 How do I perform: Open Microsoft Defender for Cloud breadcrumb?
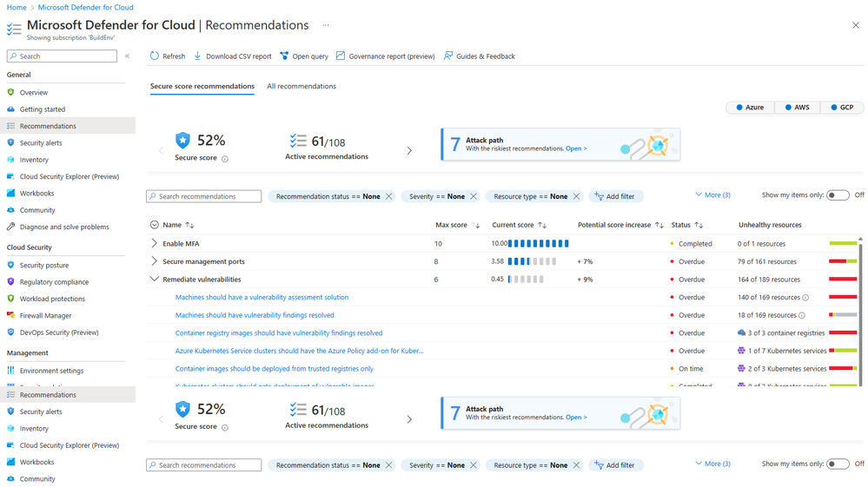(85, 7)
